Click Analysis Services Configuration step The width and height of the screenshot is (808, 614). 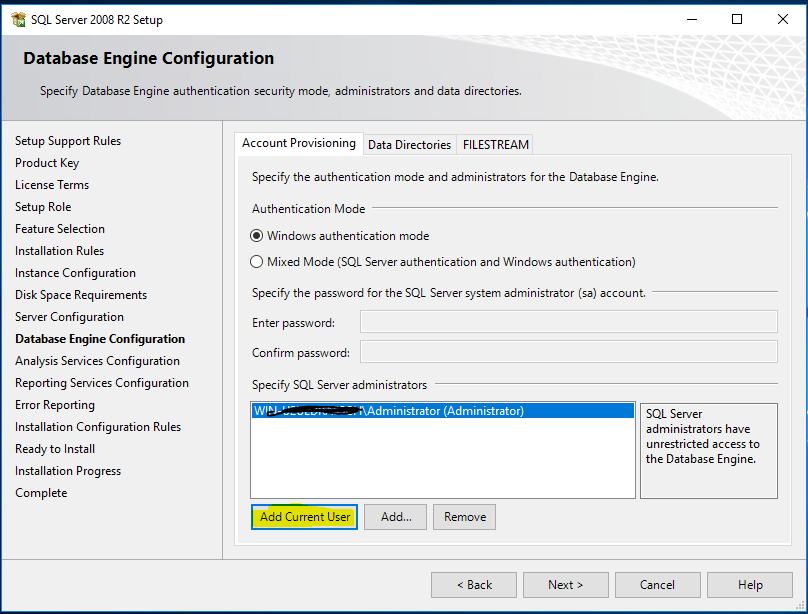tap(97, 361)
